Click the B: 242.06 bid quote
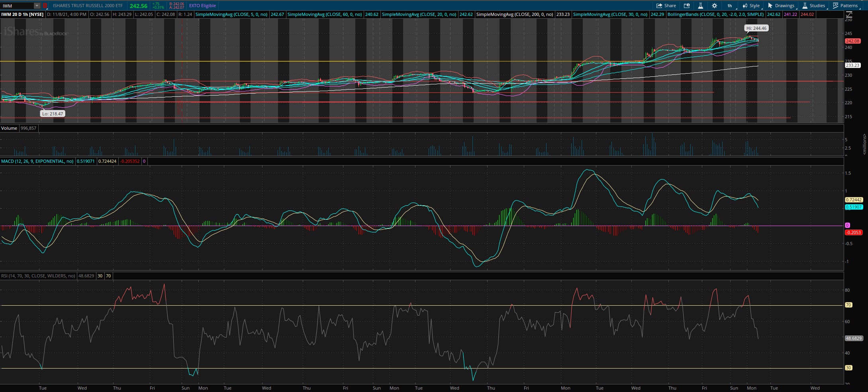 [176, 4]
